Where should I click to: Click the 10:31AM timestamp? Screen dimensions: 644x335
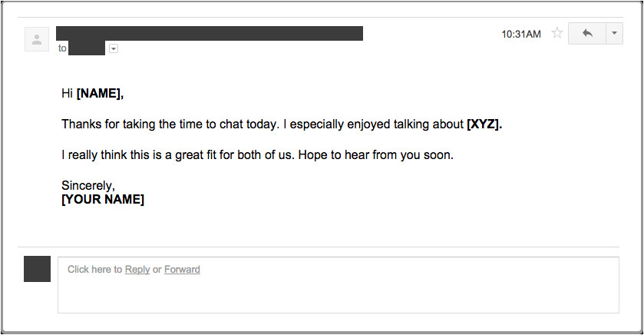pos(521,34)
